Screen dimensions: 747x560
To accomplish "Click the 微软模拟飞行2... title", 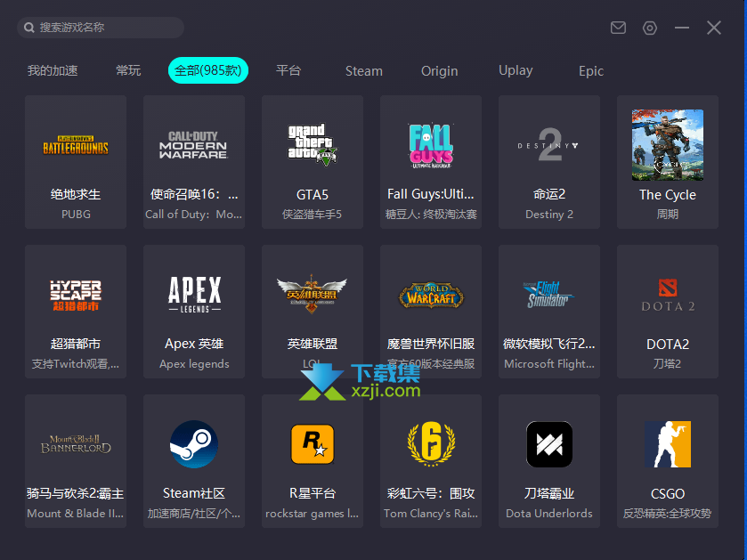I will point(548,344).
